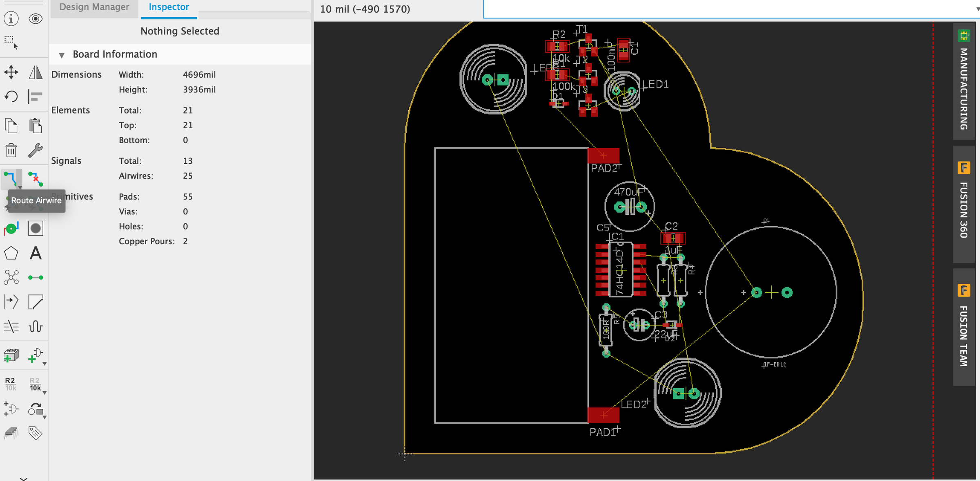The height and width of the screenshot is (481, 980).
Task: Open the dropdown beside the Value tool
Action: pos(45,393)
